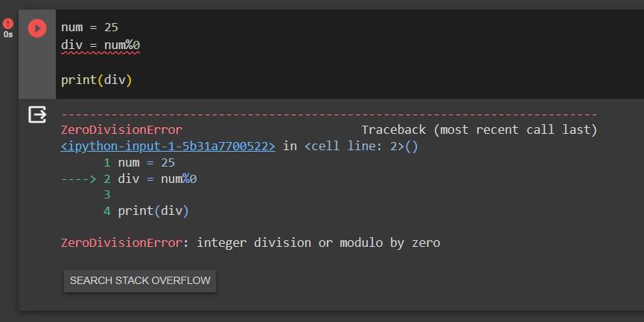
Task: Click the output actions icon beside traceback
Action: coord(36,115)
